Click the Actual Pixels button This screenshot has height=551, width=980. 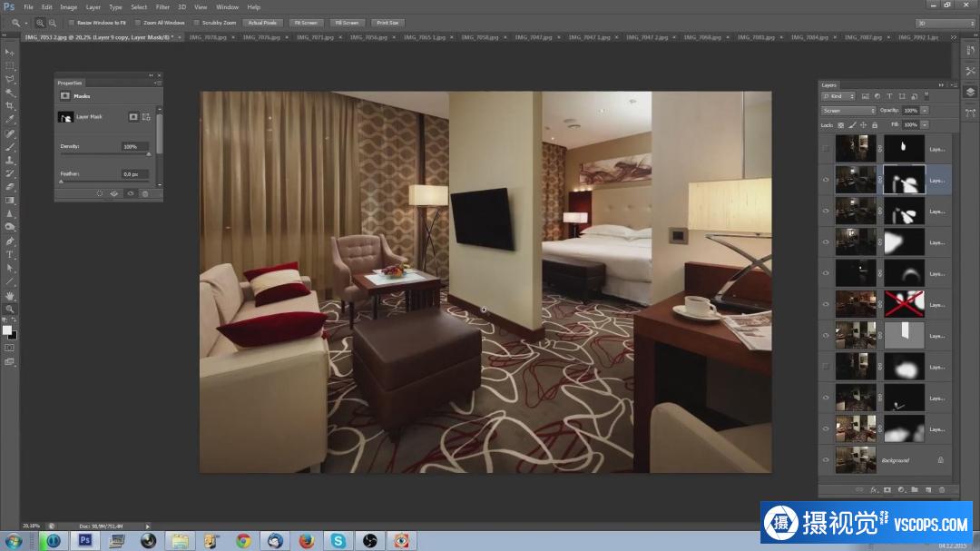click(262, 23)
